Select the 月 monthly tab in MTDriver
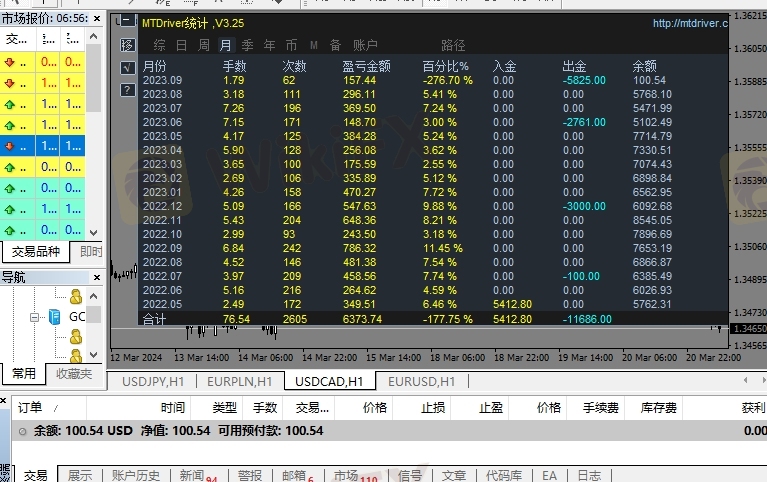The height and width of the screenshot is (482, 767). (226, 46)
